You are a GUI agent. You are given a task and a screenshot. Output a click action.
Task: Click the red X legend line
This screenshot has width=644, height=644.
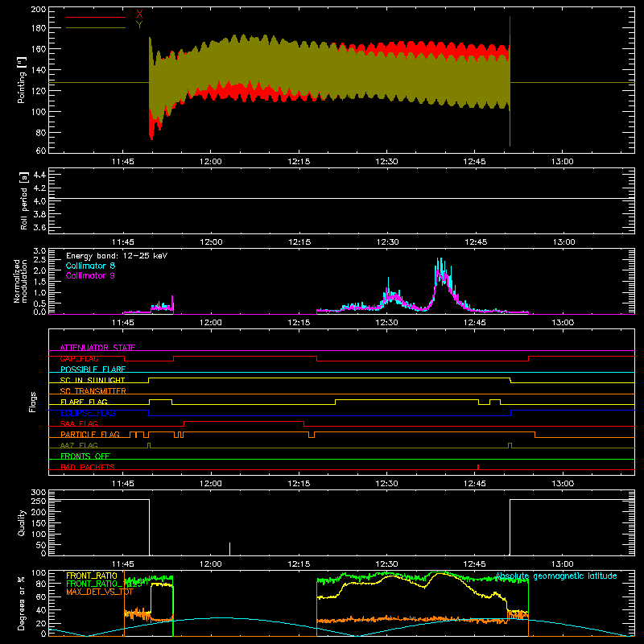coord(96,17)
